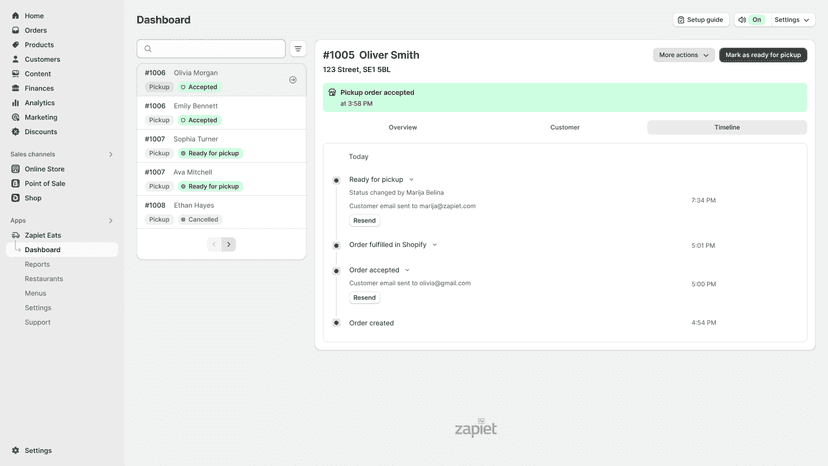This screenshot has width=828, height=466.
Task: Open Settings under Zapiet Eats
Action: pos(38,307)
